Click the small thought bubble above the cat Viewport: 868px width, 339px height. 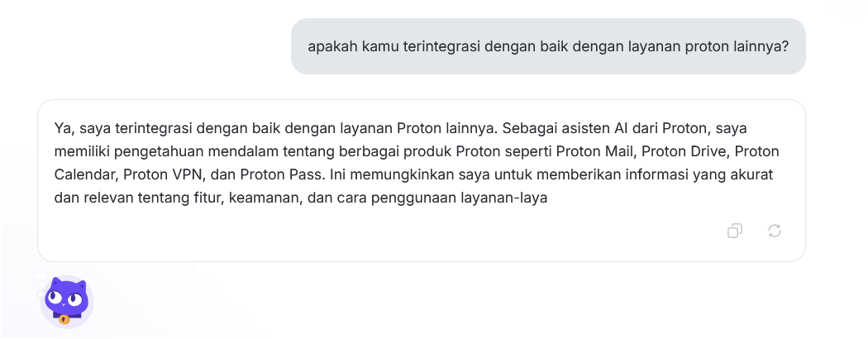click(40, 276)
